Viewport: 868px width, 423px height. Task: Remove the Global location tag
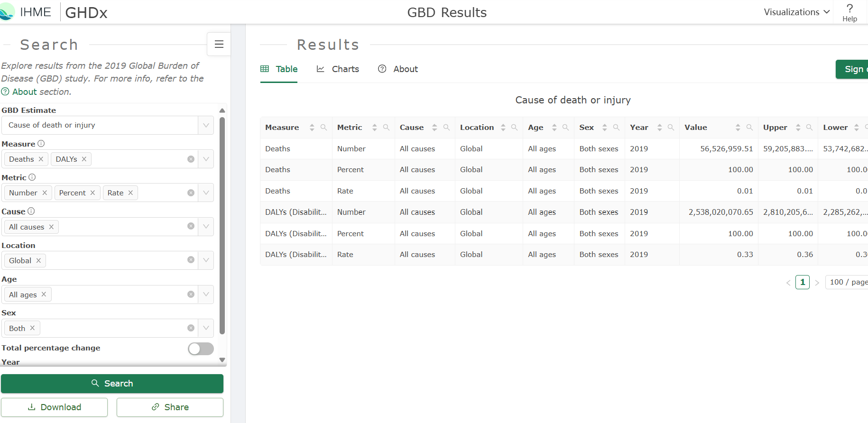(x=38, y=260)
